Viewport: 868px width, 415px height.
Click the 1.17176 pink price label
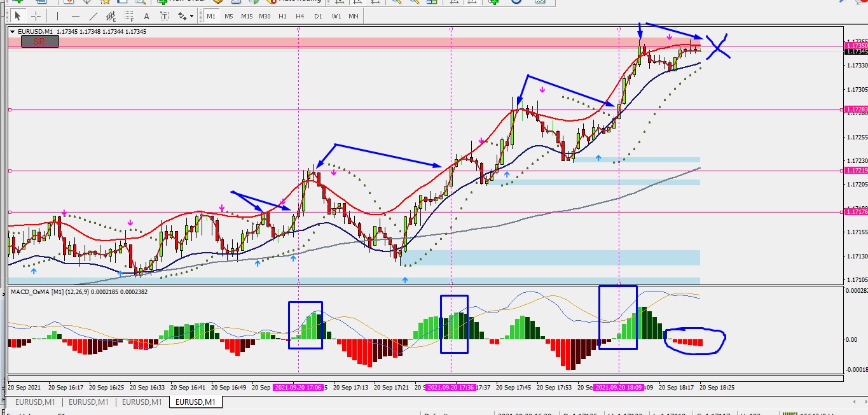coord(855,212)
